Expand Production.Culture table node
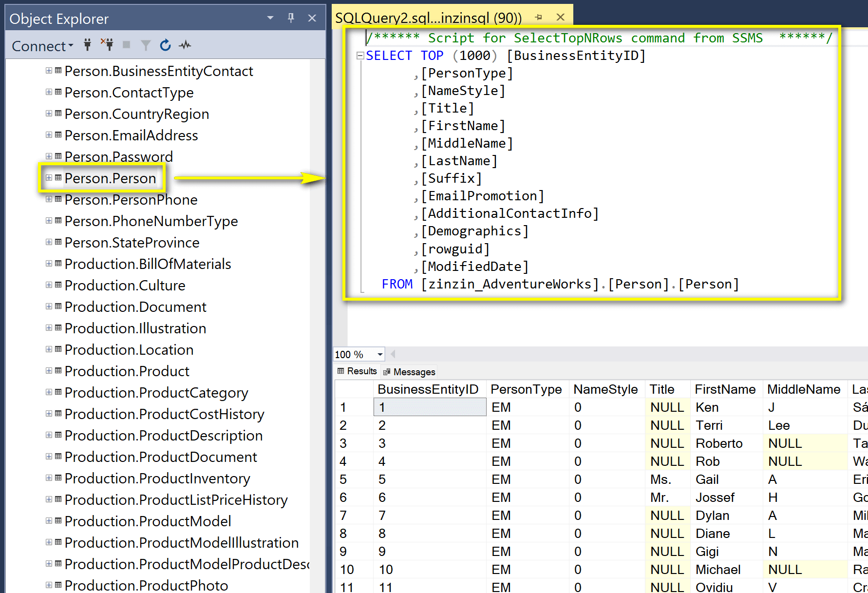 click(49, 285)
